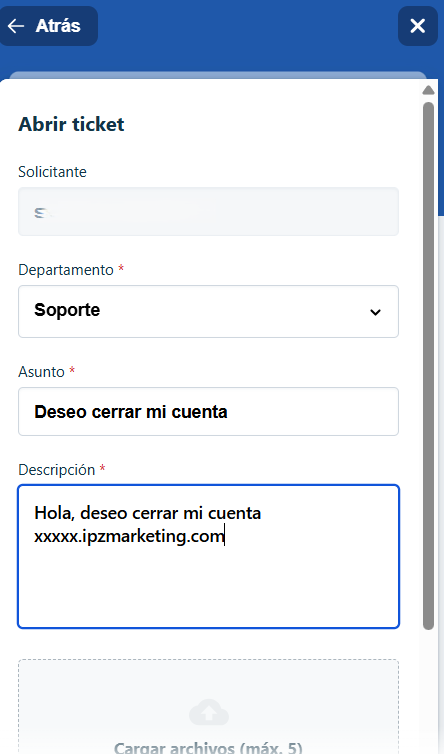Click the Descripción label

[x=57, y=470]
